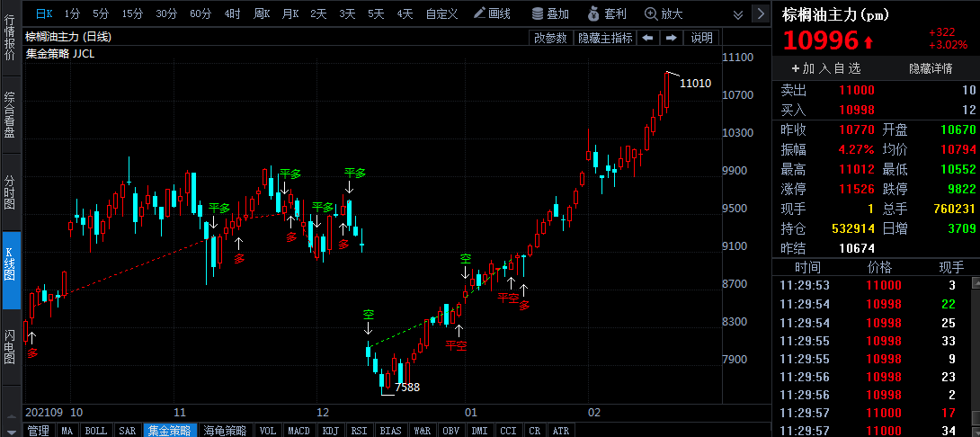
Task: Select the VOL indicator tab
Action: (268, 430)
